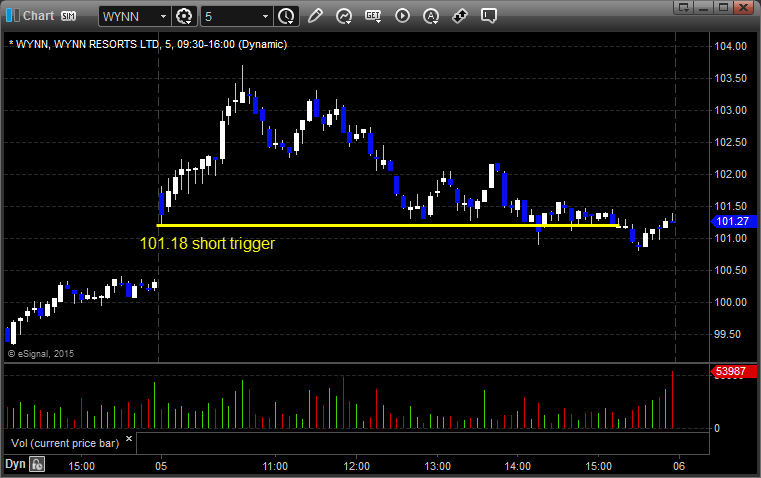Screen dimensions: 761x478
Task: Click the volume axis 0 label
Action: coord(717,429)
